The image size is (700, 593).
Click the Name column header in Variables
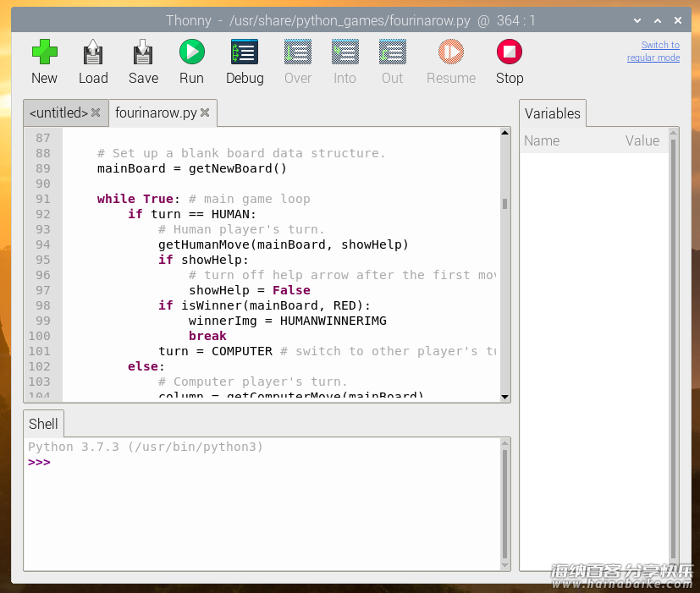click(542, 140)
